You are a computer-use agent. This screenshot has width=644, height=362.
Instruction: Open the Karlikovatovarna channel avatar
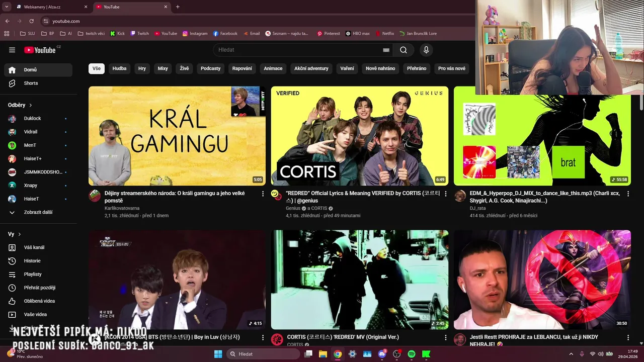click(95, 196)
